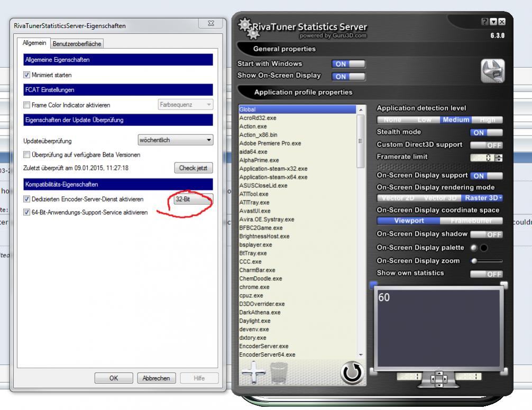Click the Hilfe button
This screenshot has height=410, width=532.
click(x=199, y=378)
